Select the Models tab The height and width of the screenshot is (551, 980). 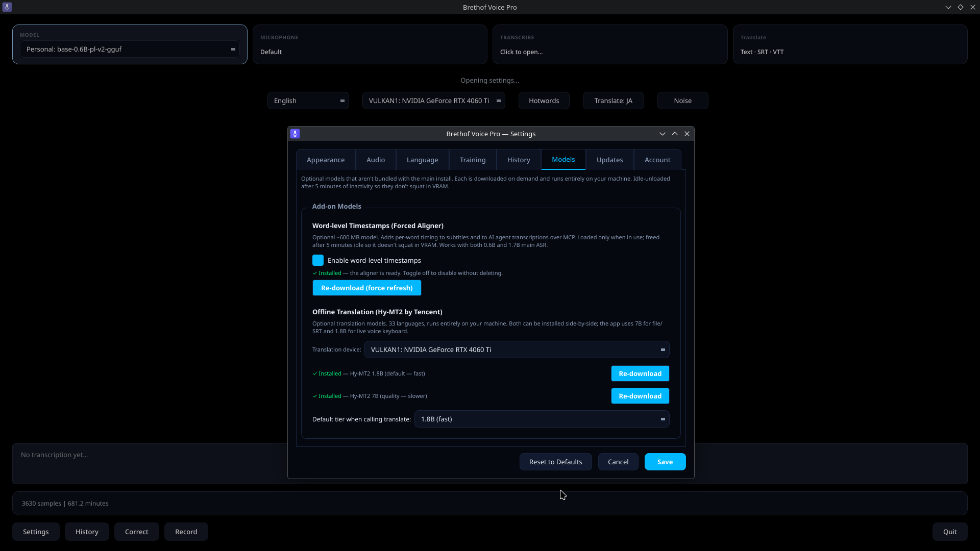pyautogui.click(x=563, y=159)
